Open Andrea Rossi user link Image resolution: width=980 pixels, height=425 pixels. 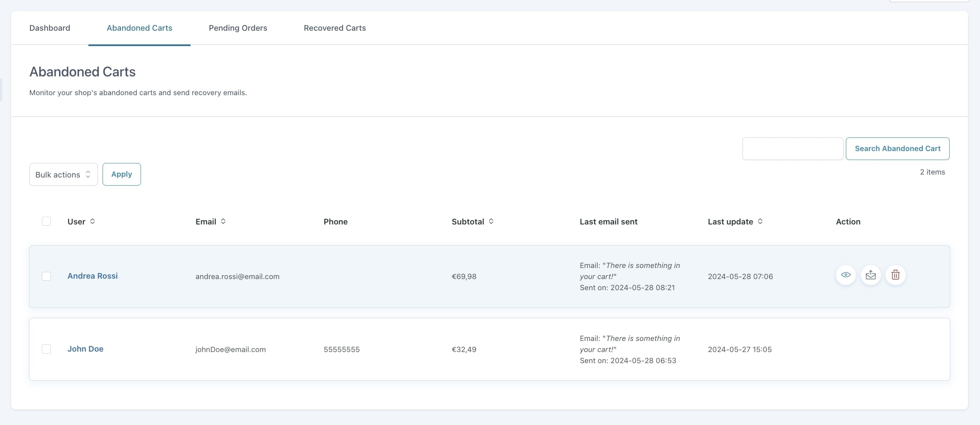(x=93, y=276)
